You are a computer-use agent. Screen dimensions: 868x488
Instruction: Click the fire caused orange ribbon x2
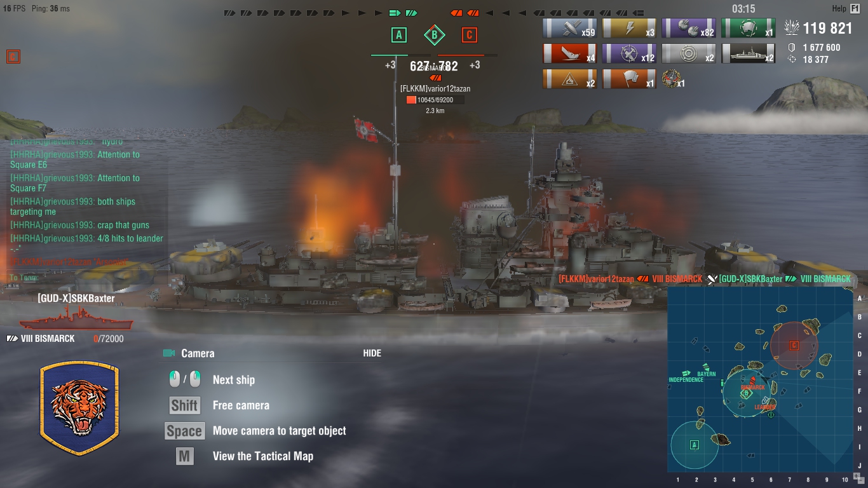tap(569, 79)
